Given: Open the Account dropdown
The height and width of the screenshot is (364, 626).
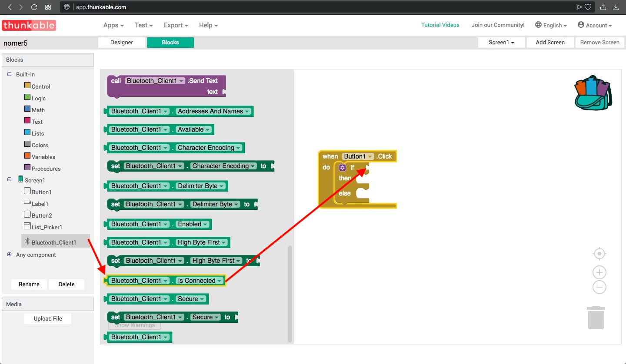Looking at the screenshot, I should coord(595,25).
